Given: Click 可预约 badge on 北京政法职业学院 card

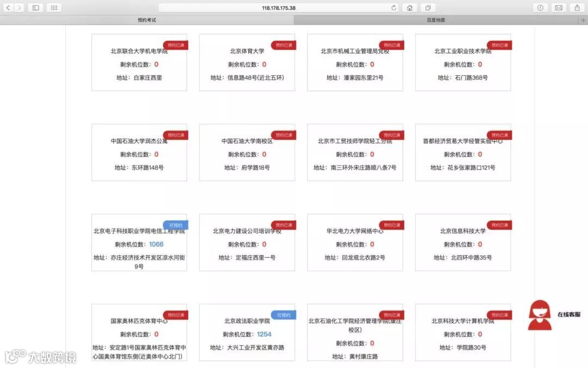Looking at the screenshot, I should point(284,315).
